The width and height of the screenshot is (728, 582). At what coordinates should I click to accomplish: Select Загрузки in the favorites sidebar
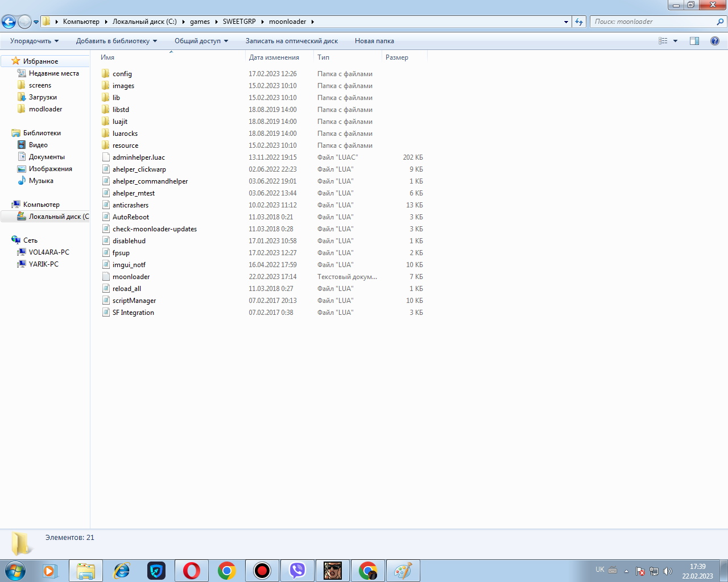click(43, 97)
